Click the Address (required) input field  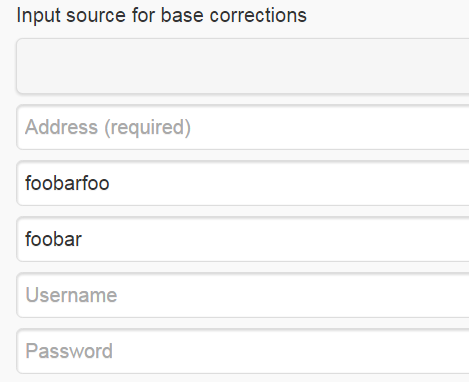pyautogui.click(x=243, y=127)
